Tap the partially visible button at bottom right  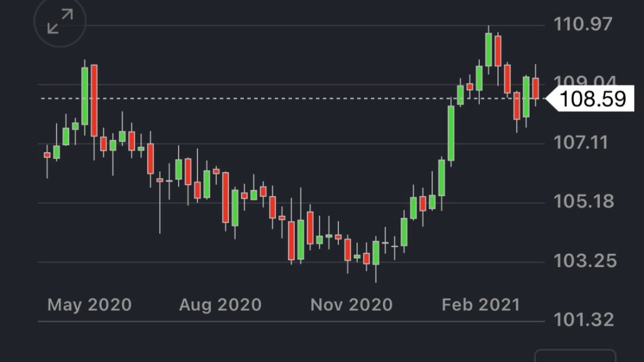[574, 356]
